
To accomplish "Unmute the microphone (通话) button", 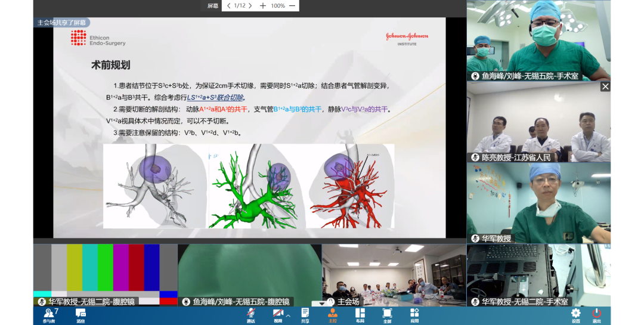I will click(251, 315).
